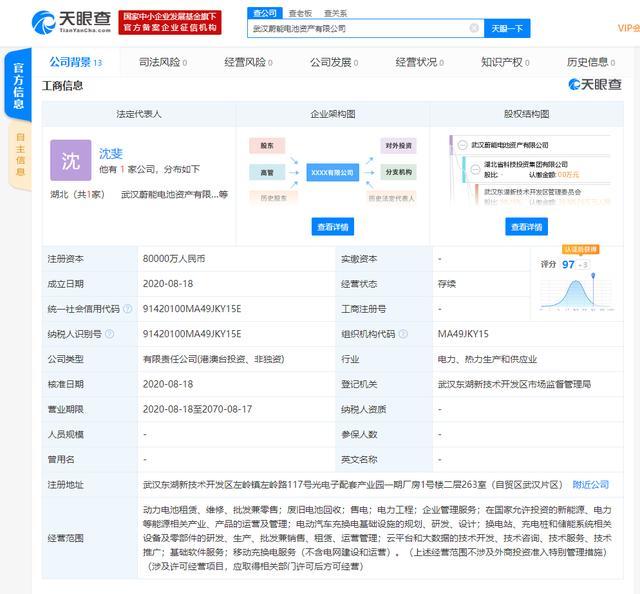Open the 经营状况 section tab
This screenshot has width=640, height=594.
click(420, 62)
